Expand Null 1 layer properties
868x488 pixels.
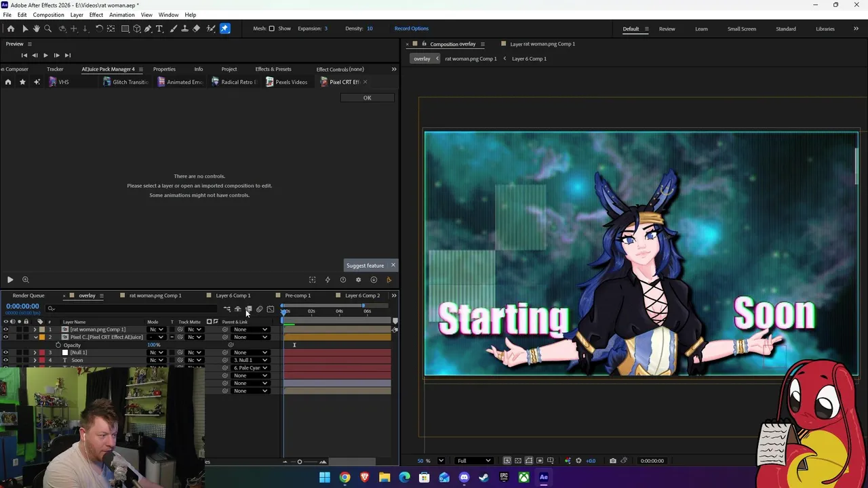coord(35,352)
